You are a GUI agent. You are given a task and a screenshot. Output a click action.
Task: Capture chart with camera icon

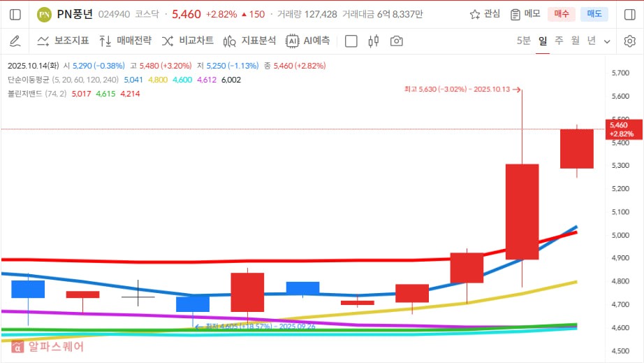tap(396, 41)
